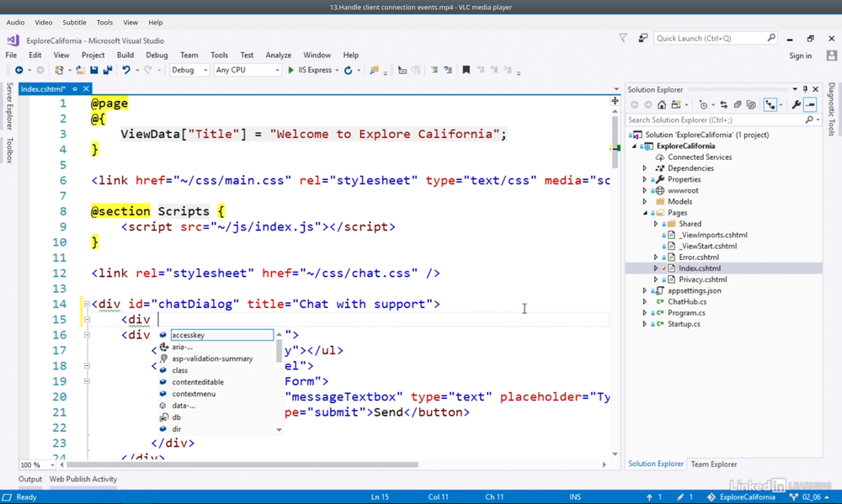The image size is (842, 504).
Task: Pin the Index.cshtml tab
Action: click(x=75, y=89)
